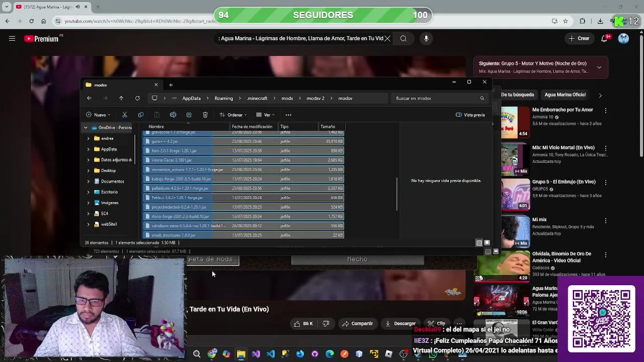This screenshot has height=362, width=644.
Task: Open File Explorer from the taskbar
Action: click(x=241, y=354)
